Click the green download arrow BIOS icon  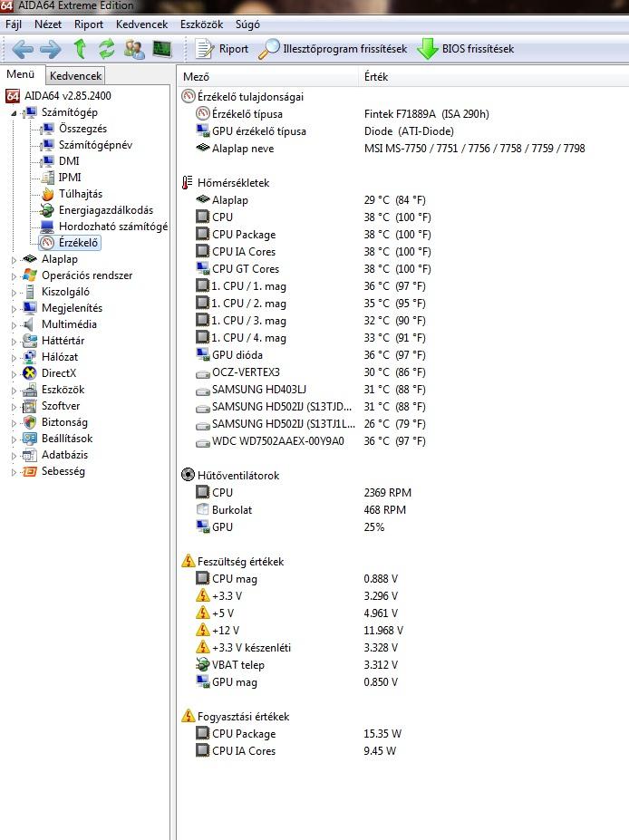click(428, 49)
